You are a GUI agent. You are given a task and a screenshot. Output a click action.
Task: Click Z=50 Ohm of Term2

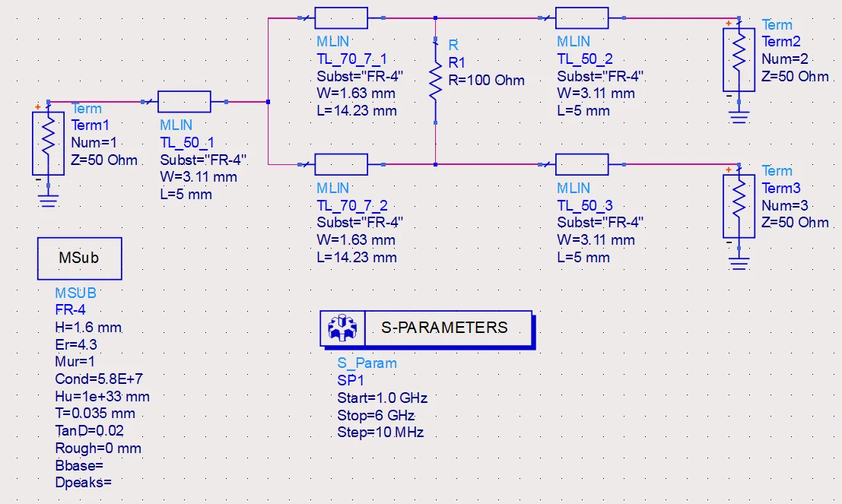point(795,76)
